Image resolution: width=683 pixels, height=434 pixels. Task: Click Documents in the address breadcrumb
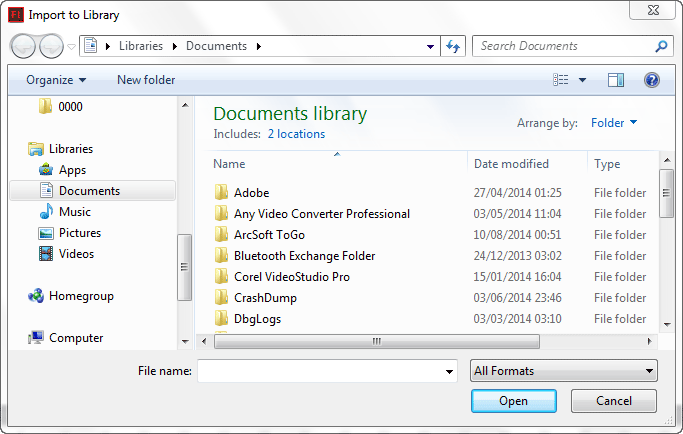point(216,46)
